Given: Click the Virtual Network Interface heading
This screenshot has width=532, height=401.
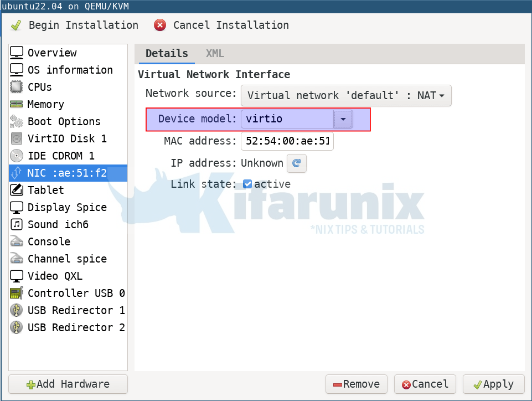Looking at the screenshot, I should coord(214,74).
